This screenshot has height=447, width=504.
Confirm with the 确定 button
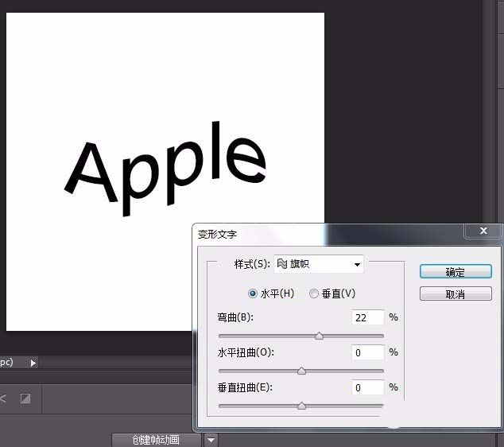tap(456, 272)
